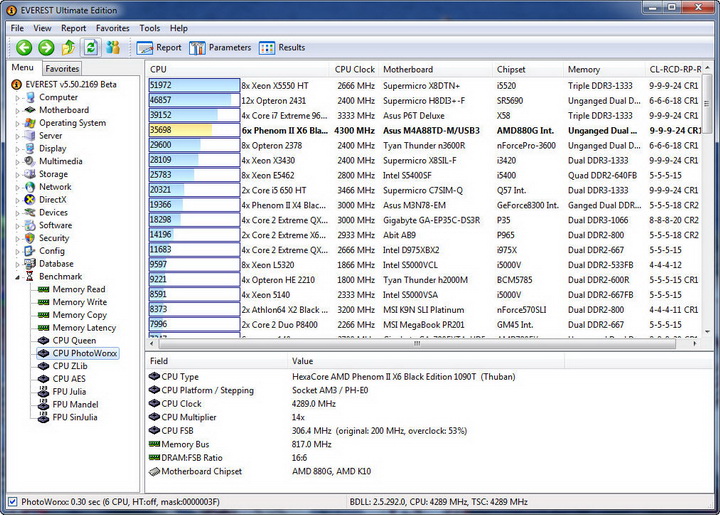Click the users group toolbar icon
This screenshot has width=720, height=515.
click(113, 47)
